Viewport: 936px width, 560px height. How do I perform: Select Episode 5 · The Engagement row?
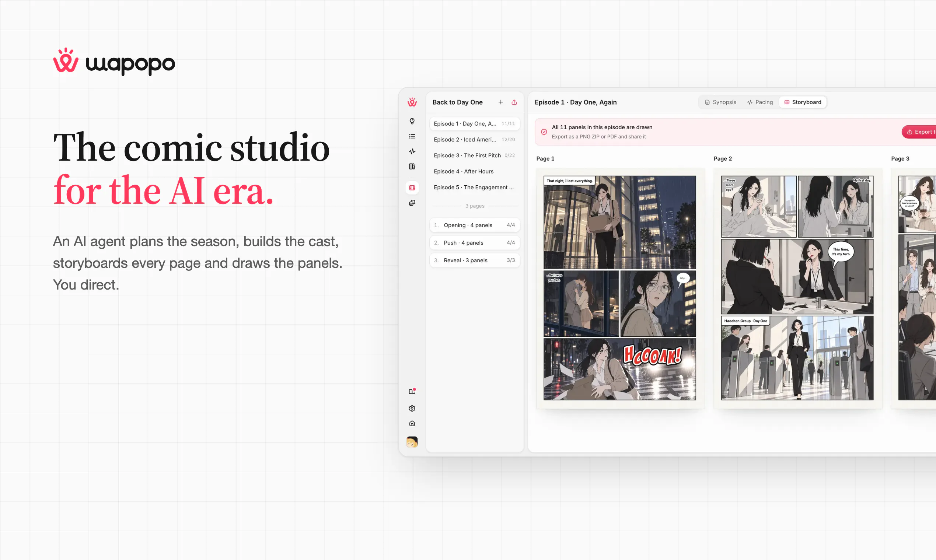474,187
